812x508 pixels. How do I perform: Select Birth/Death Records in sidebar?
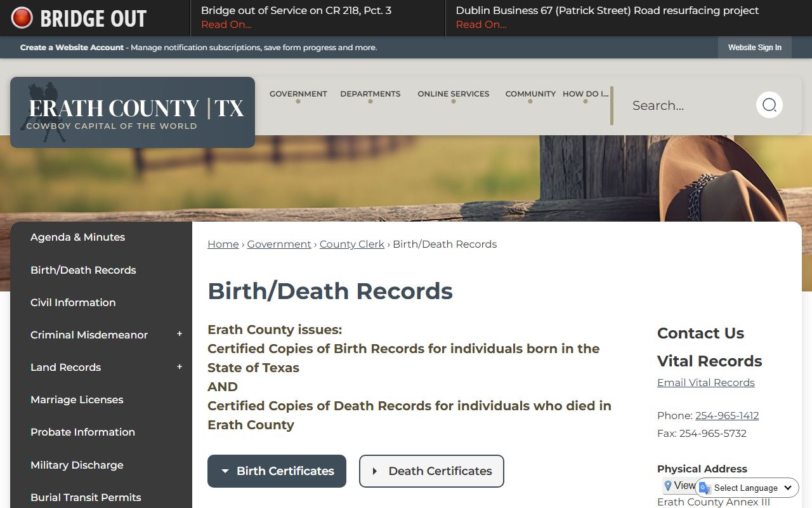pos(83,270)
